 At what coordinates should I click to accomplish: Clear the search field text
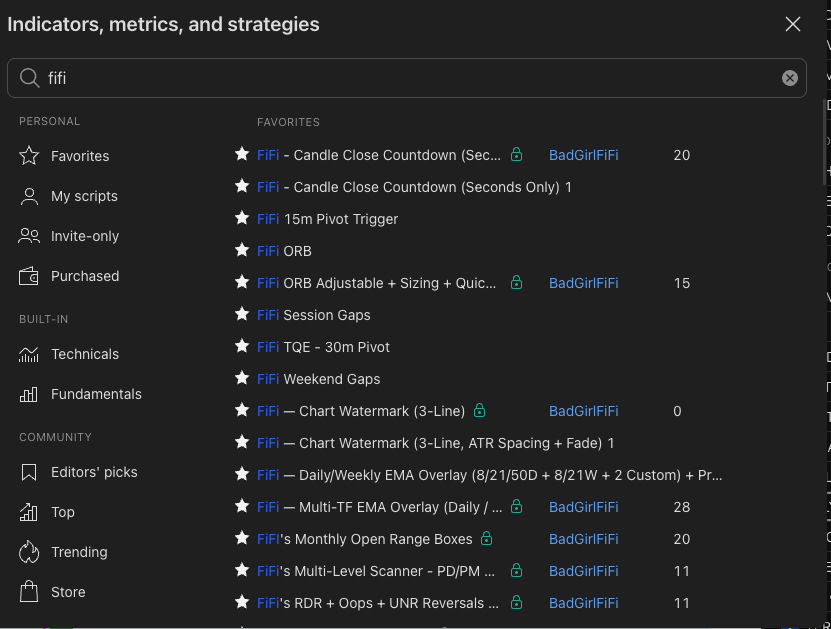click(x=790, y=78)
